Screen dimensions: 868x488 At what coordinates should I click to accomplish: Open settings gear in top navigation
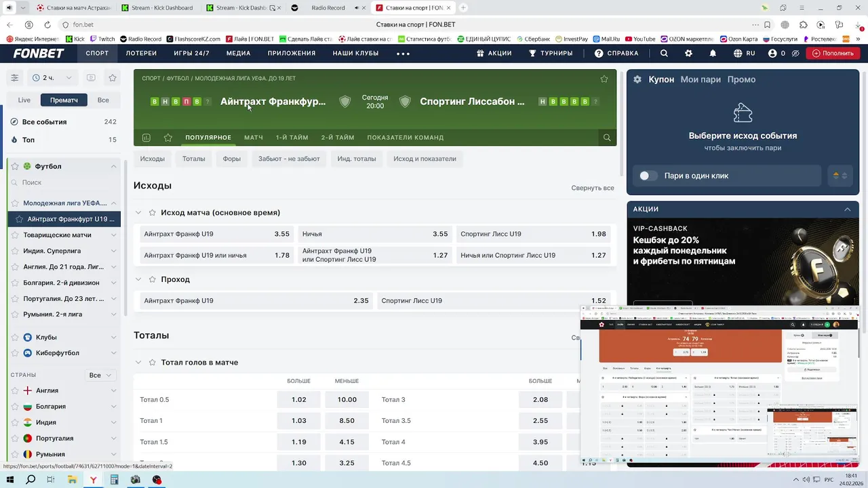click(688, 53)
